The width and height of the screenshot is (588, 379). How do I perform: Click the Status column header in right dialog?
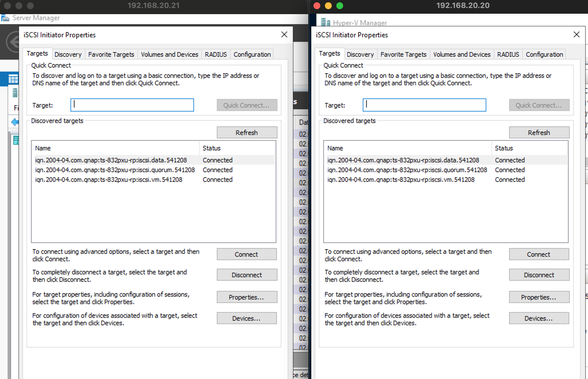coord(529,148)
